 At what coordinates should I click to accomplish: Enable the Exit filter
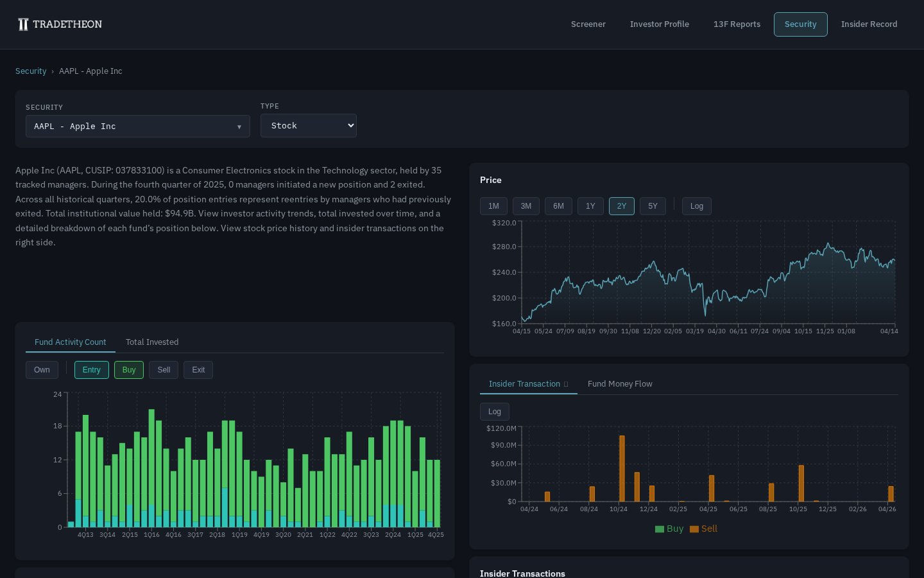pyautogui.click(x=198, y=370)
